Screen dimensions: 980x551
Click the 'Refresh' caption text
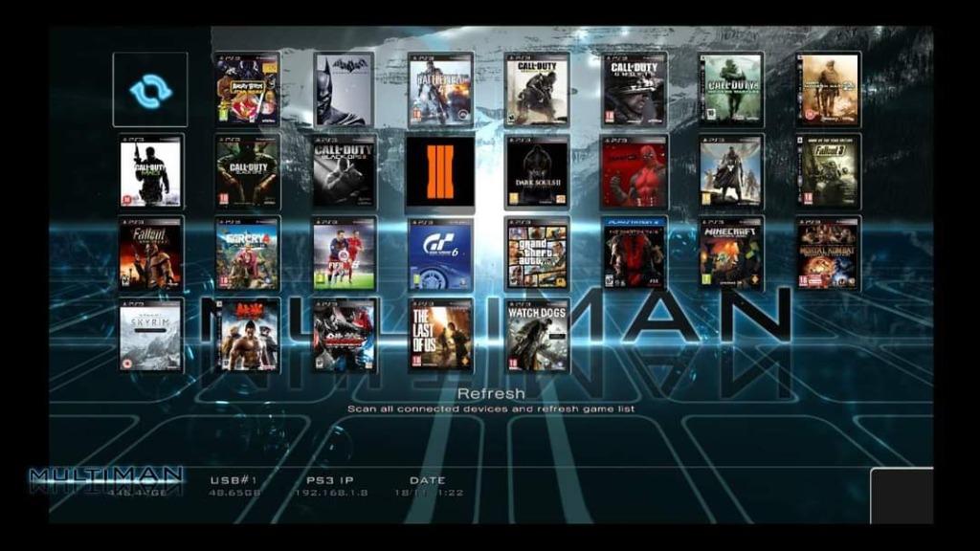(491, 393)
